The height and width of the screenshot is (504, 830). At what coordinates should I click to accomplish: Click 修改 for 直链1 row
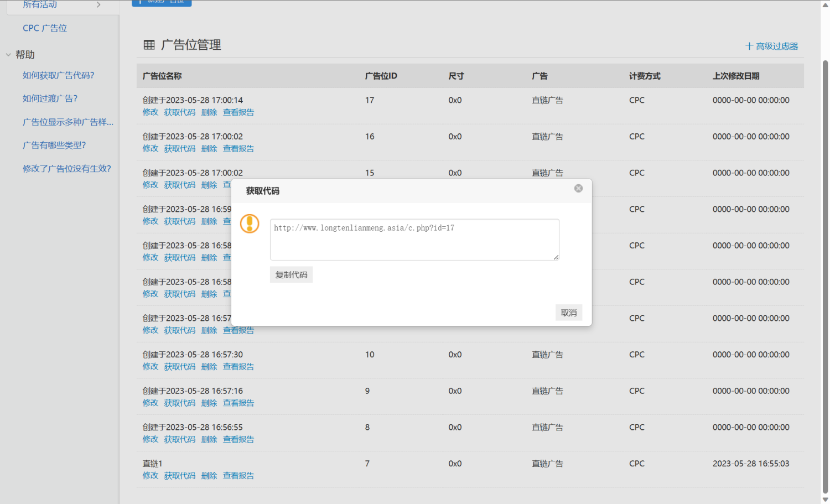coord(151,476)
